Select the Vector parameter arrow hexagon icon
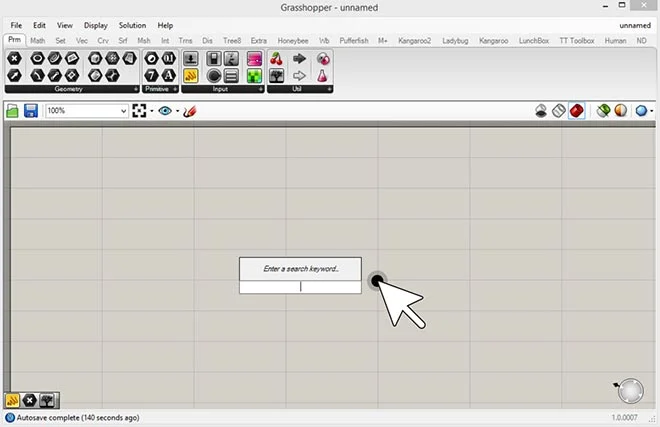The image size is (660, 427). tap(14, 76)
